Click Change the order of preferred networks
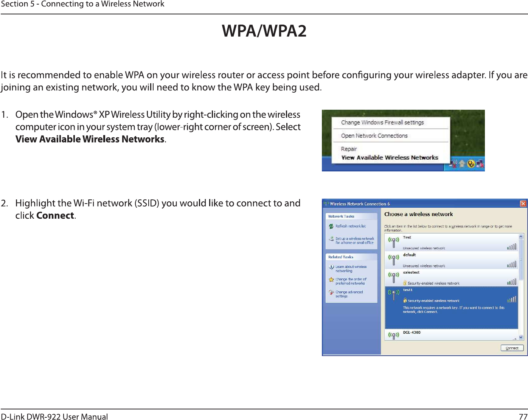Viewport: 528px width, 420px height. point(351,281)
